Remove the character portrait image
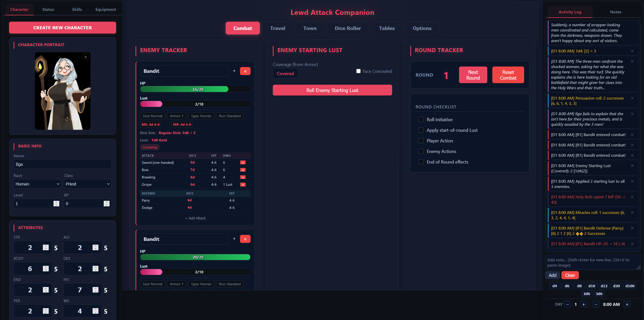The height and width of the screenshot is (320, 644). tap(86, 57)
